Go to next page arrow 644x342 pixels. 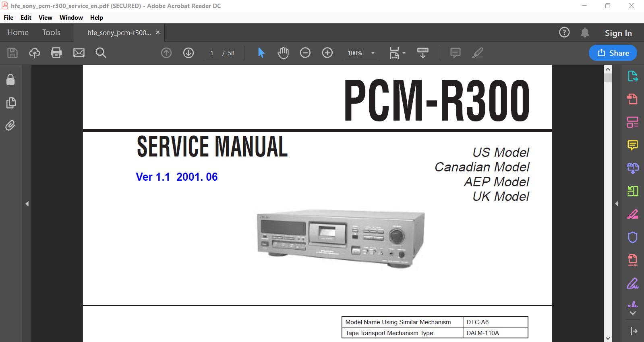188,53
